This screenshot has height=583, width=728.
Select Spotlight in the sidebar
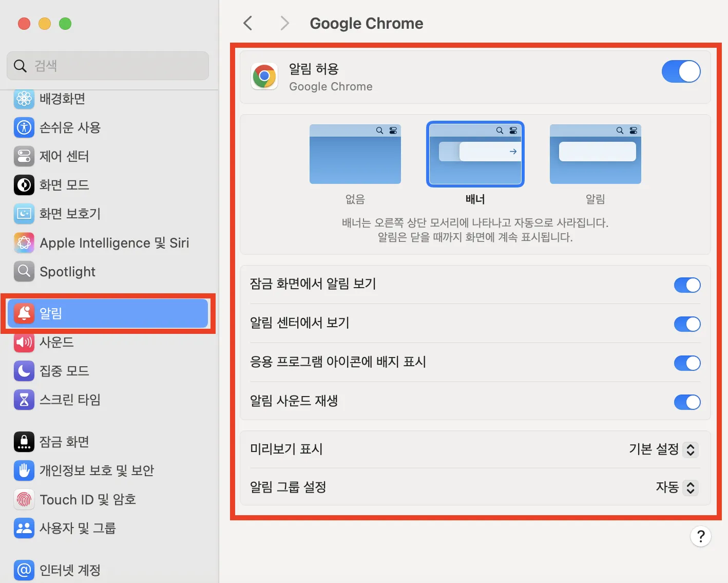coord(108,271)
